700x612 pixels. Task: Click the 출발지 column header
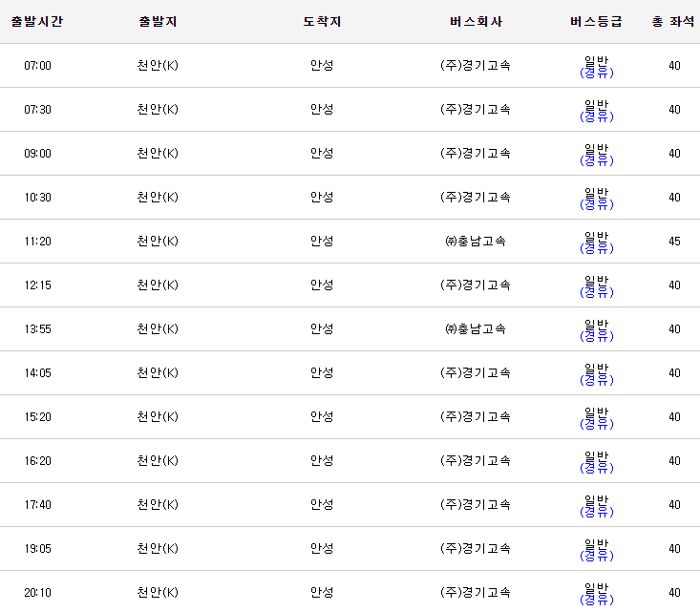point(158,21)
